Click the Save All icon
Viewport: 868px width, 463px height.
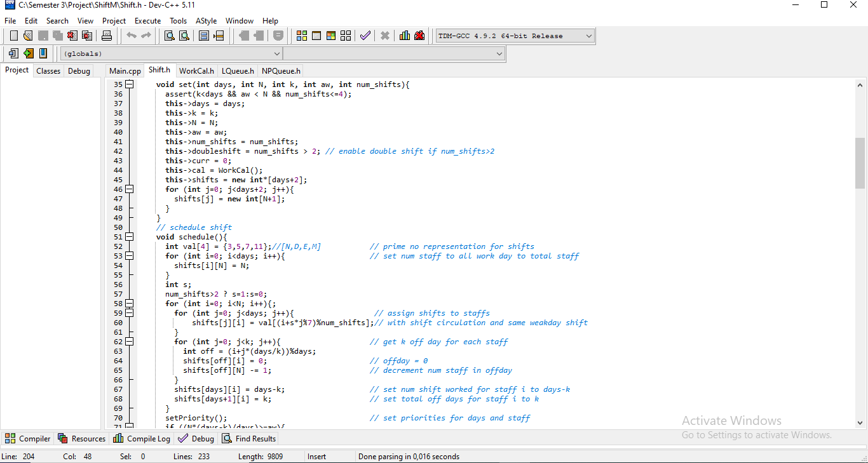57,36
